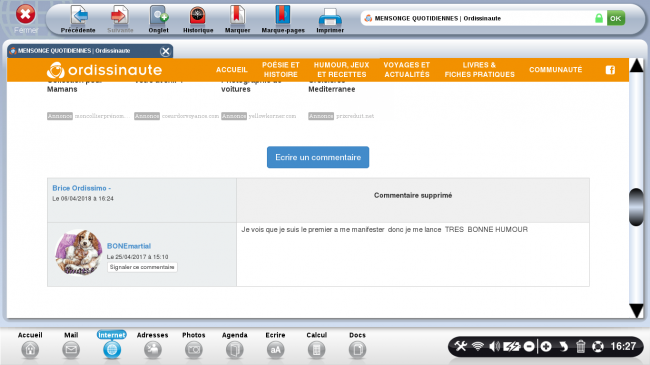The image size is (650, 365).
Task: Open help with the lifebuoy icon
Action: [x=598, y=346]
